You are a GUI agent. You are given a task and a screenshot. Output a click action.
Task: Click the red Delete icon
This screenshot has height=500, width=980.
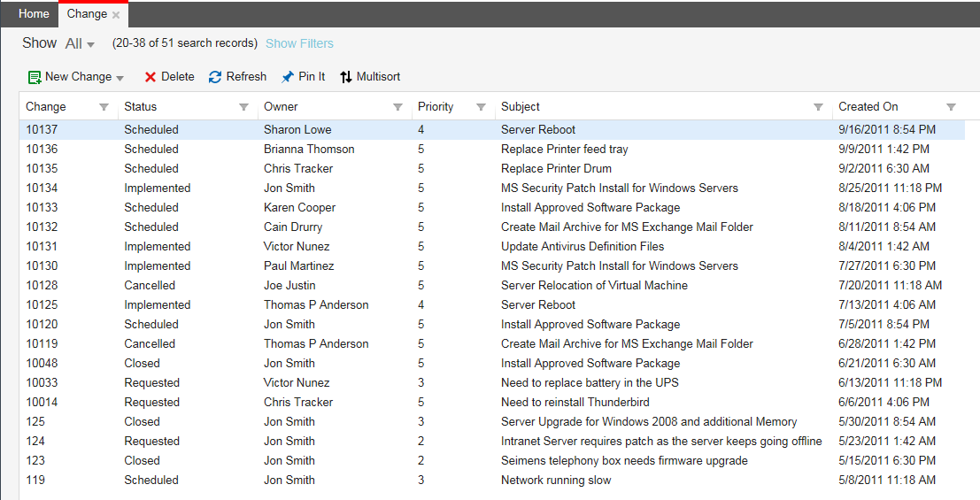tap(150, 78)
